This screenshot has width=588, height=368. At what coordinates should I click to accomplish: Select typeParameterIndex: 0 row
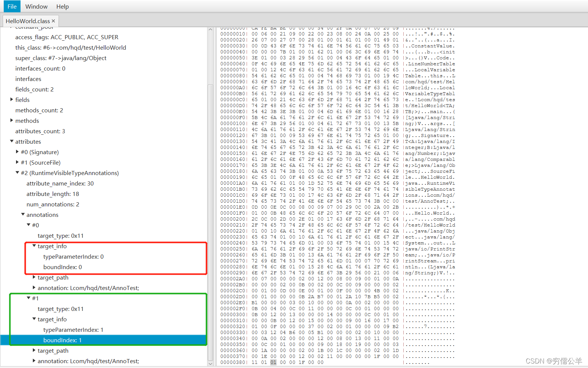[73, 256]
